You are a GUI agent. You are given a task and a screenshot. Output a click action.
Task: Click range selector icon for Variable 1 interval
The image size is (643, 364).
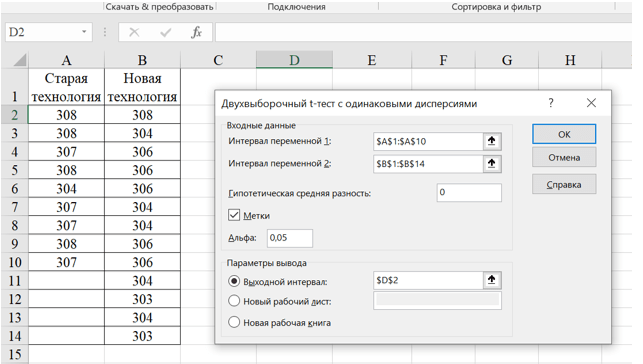coord(492,141)
